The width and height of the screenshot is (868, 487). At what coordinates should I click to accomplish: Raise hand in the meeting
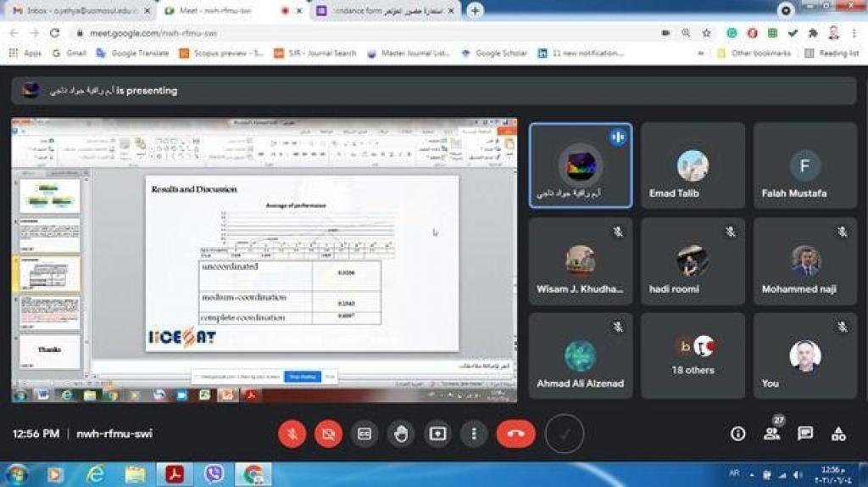click(401, 434)
